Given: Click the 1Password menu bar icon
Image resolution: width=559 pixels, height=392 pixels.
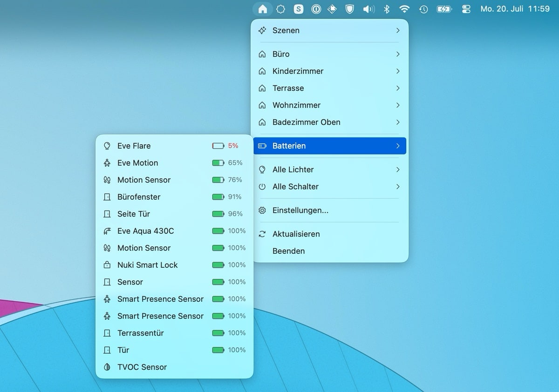Looking at the screenshot, I should tap(316, 9).
